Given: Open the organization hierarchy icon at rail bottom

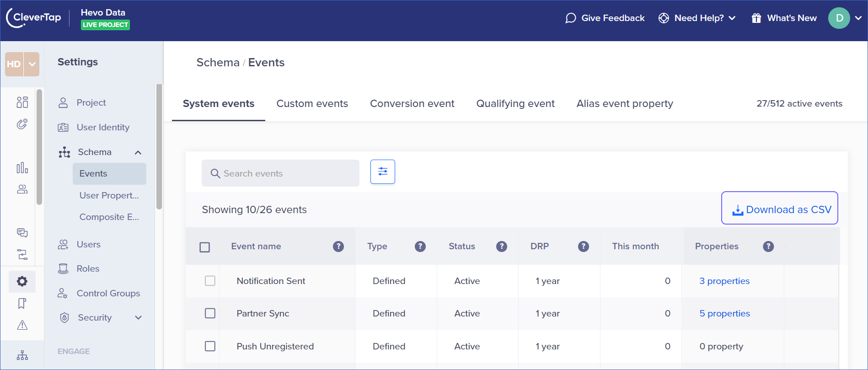Looking at the screenshot, I should 22,355.
